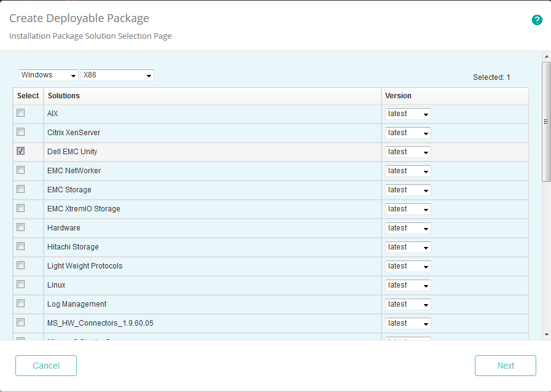
Task: Open the help question mark icon
Action: coord(537,20)
